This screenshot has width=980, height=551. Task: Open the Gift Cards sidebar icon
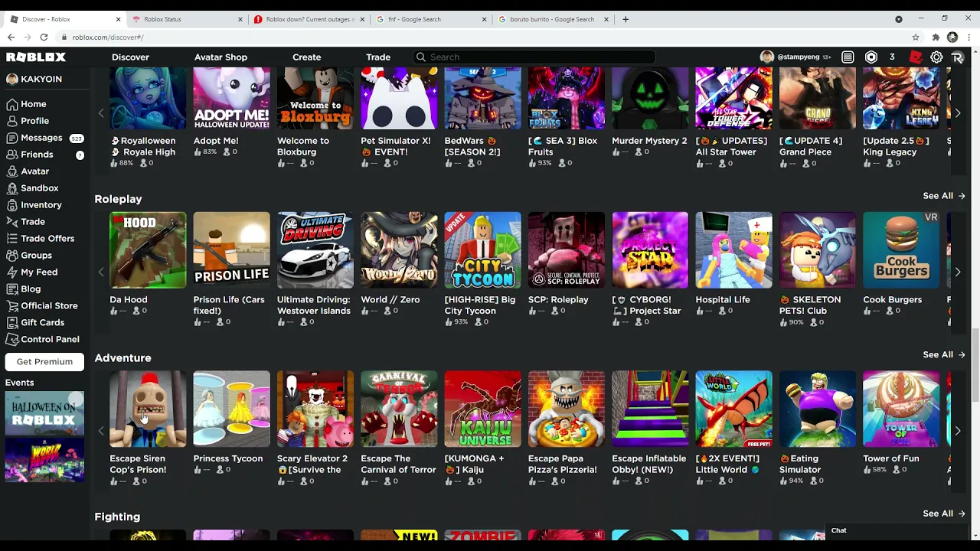(x=11, y=323)
